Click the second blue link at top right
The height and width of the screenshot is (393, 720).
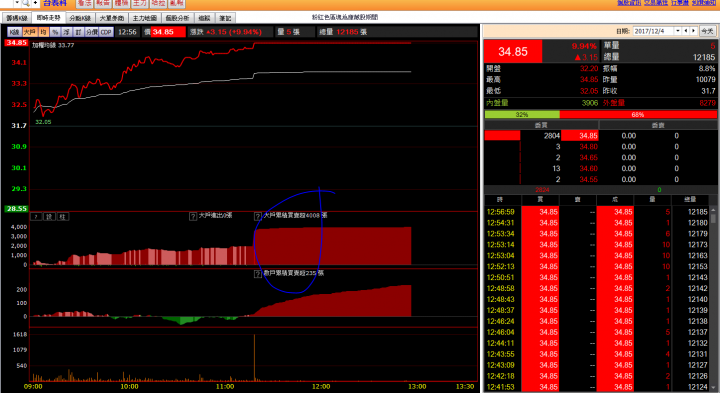click(x=656, y=3)
